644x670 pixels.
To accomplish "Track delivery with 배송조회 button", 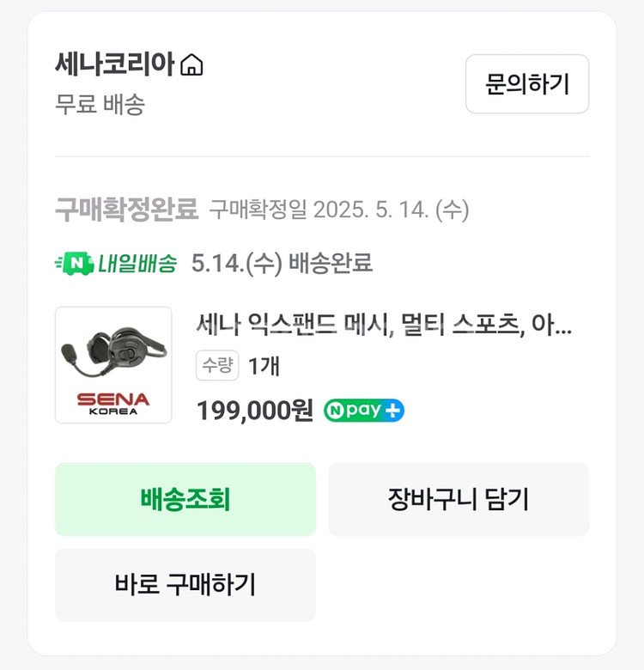I will [x=185, y=499].
